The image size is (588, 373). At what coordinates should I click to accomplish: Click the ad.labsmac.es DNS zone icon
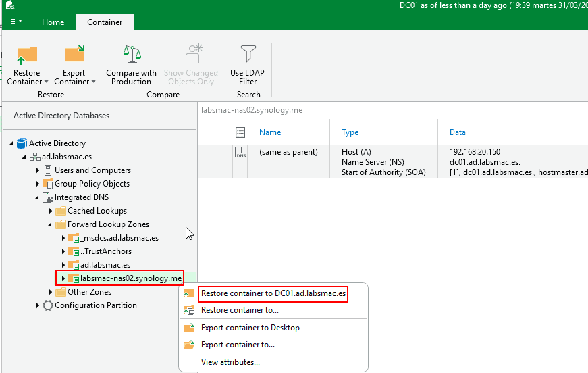click(74, 265)
